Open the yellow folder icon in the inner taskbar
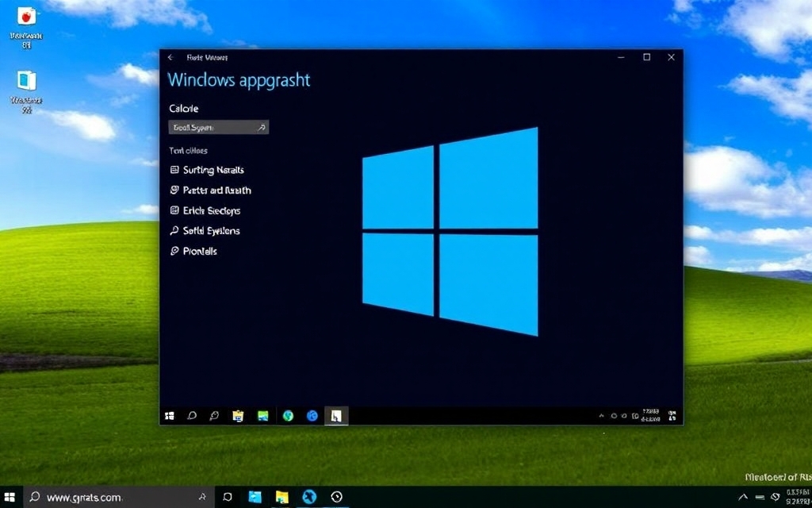The width and height of the screenshot is (812, 508). (238, 416)
